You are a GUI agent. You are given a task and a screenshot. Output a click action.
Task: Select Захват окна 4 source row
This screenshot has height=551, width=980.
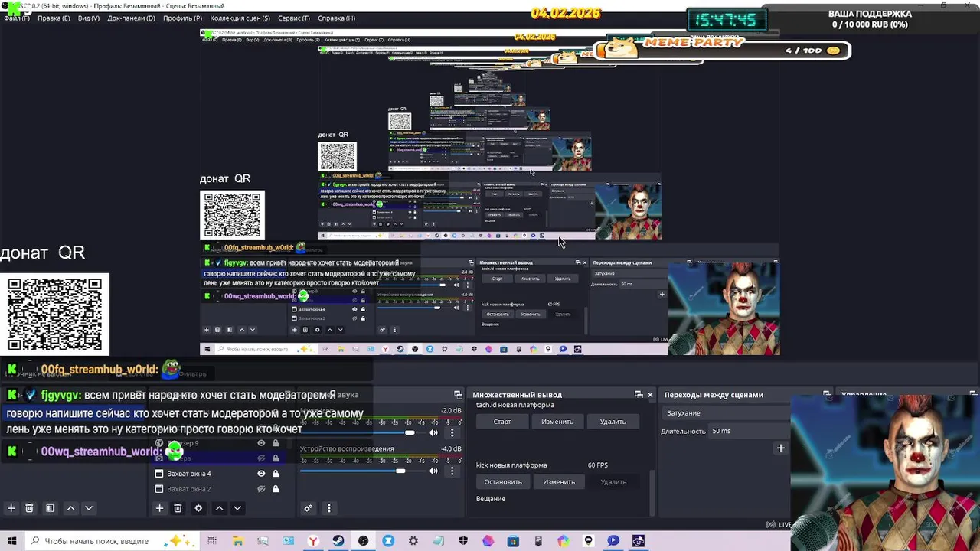220,474
